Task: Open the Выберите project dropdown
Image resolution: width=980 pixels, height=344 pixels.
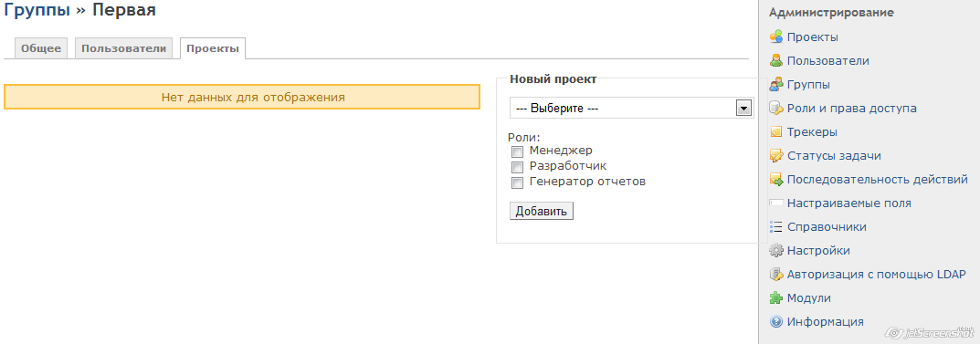Action: pos(632,108)
